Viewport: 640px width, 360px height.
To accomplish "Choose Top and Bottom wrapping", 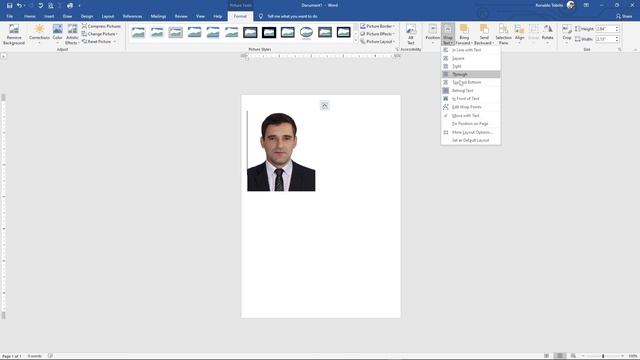I will point(471,82).
